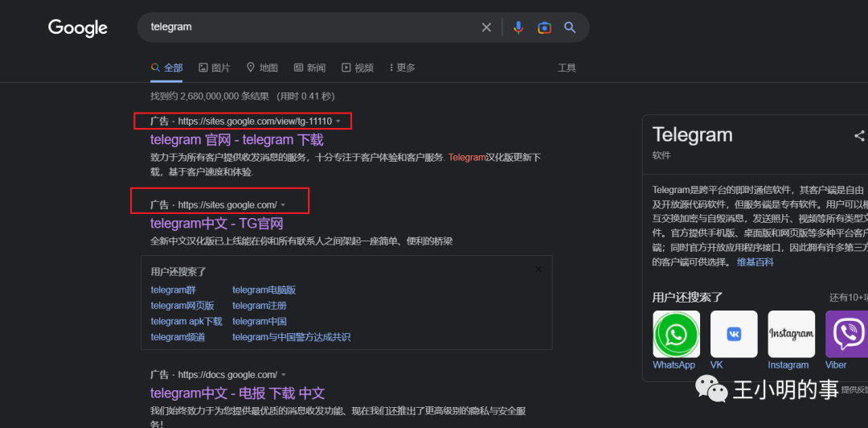The width and height of the screenshot is (868, 428).
Task: Switch to the 图片 tab
Action: pos(215,68)
